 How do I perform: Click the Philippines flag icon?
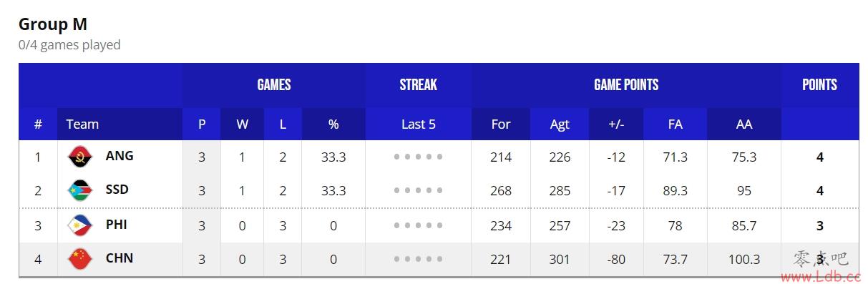80,225
